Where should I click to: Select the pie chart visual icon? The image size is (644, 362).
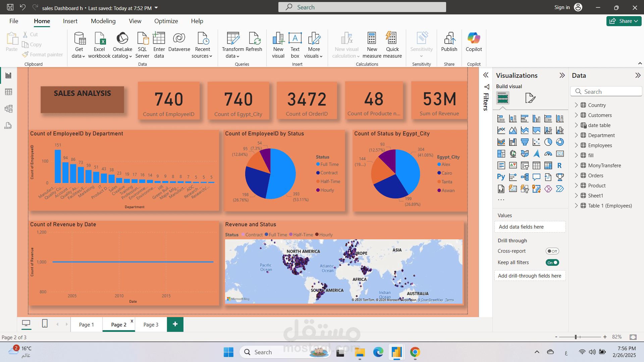(x=548, y=142)
